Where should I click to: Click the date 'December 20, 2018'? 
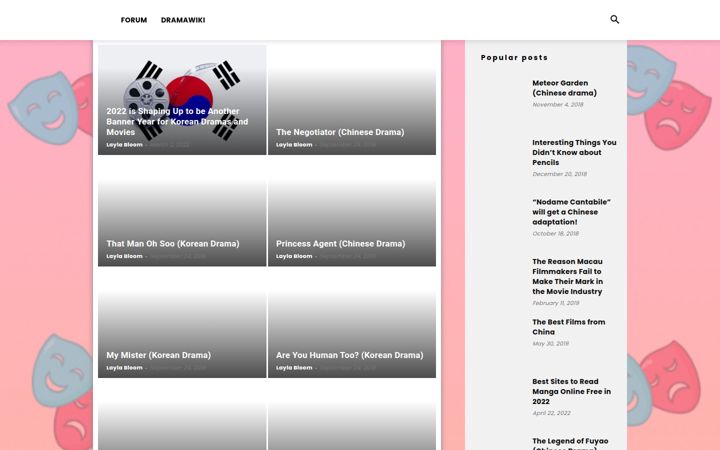[559, 174]
